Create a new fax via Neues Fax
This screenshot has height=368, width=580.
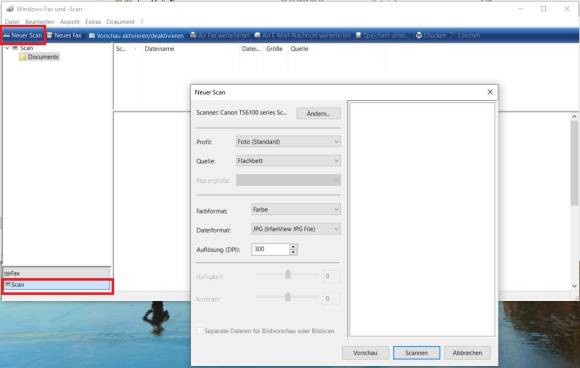[64, 36]
